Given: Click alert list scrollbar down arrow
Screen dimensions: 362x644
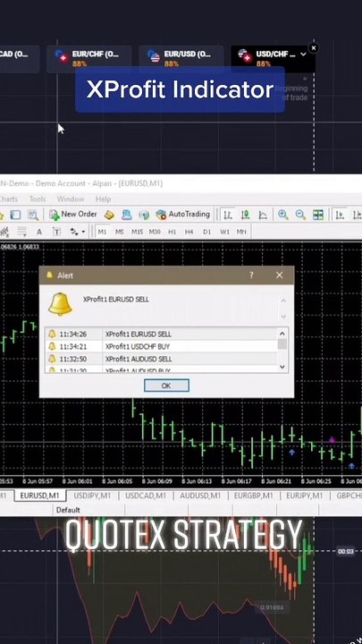Looking at the screenshot, I should [x=282, y=367].
